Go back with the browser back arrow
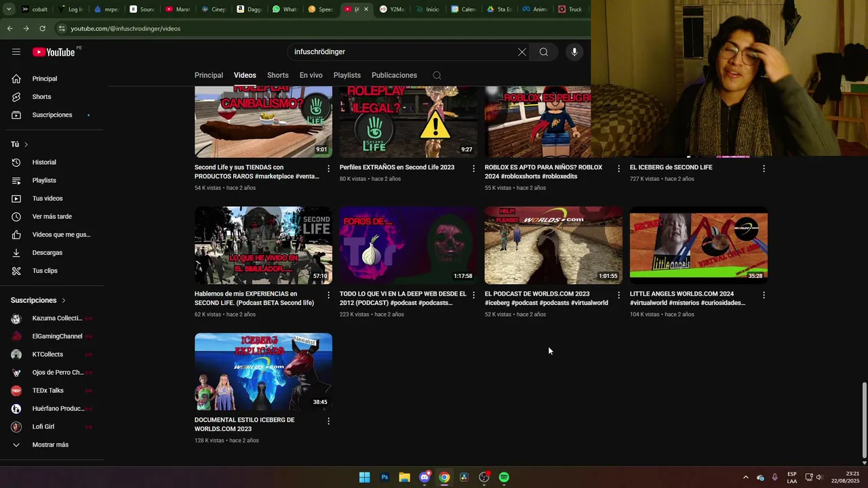The width and height of the screenshot is (868, 488). (9, 28)
